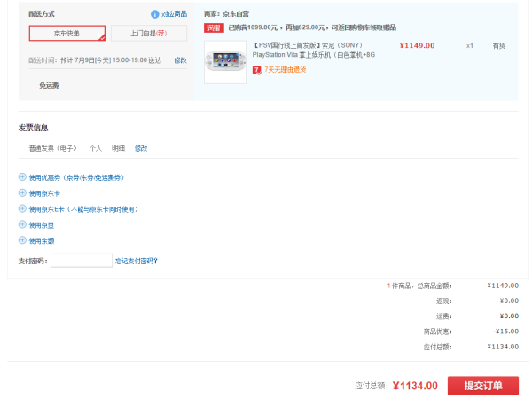Open the PS Vita product thumbnail
Viewport: 532px width, 399px height.
(x=225, y=62)
